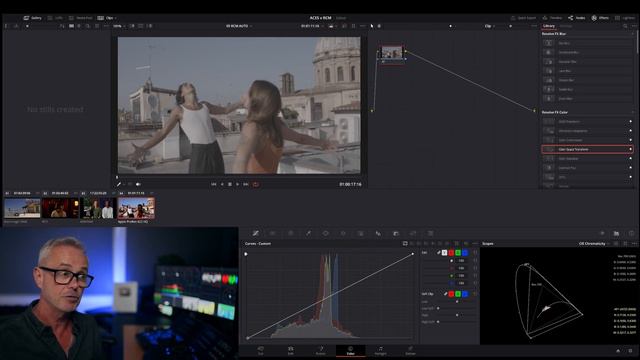The height and width of the screenshot is (360, 640).
Task: Click the Edit page icon
Action: click(291, 350)
